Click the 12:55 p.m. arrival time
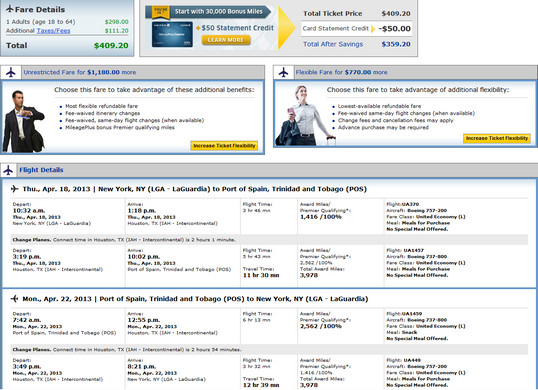The height and width of the screenshot is (390, 538). pyautogui.click(x=143, y=320)
